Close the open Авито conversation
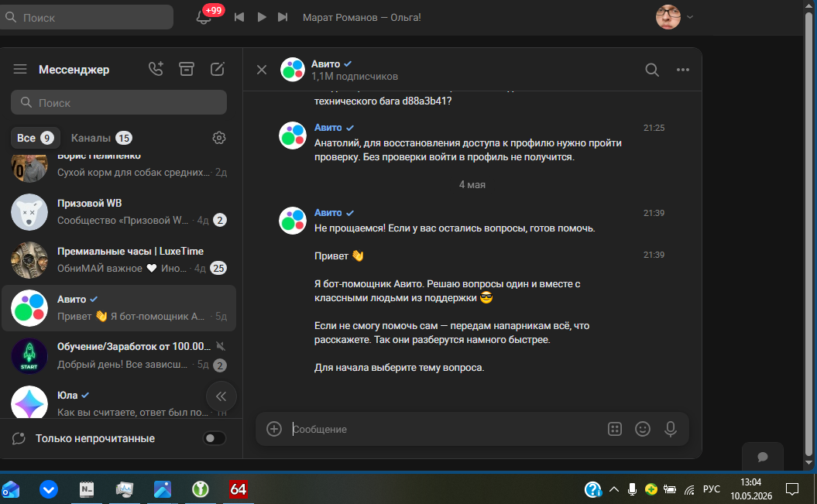 [x=262, y=70]
